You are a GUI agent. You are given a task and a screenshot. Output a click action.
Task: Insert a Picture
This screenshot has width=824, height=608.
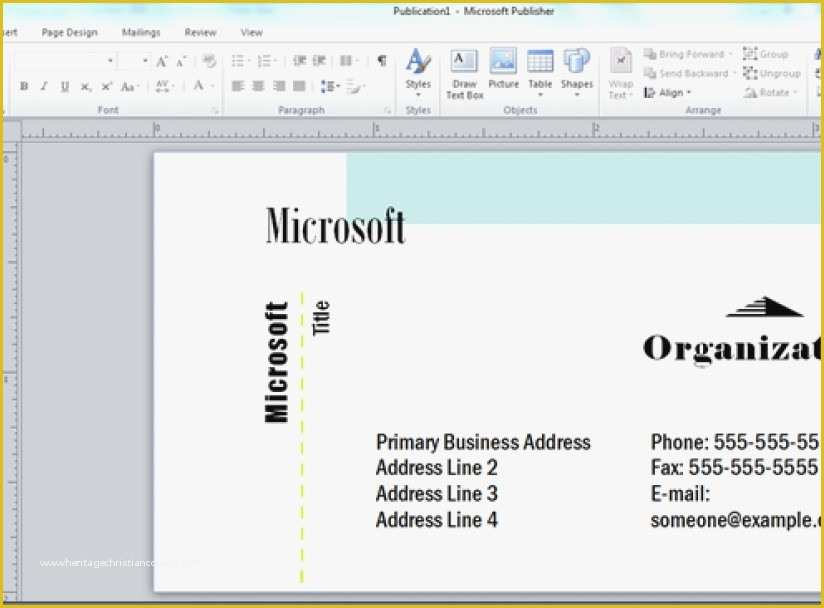pos(503,69)
